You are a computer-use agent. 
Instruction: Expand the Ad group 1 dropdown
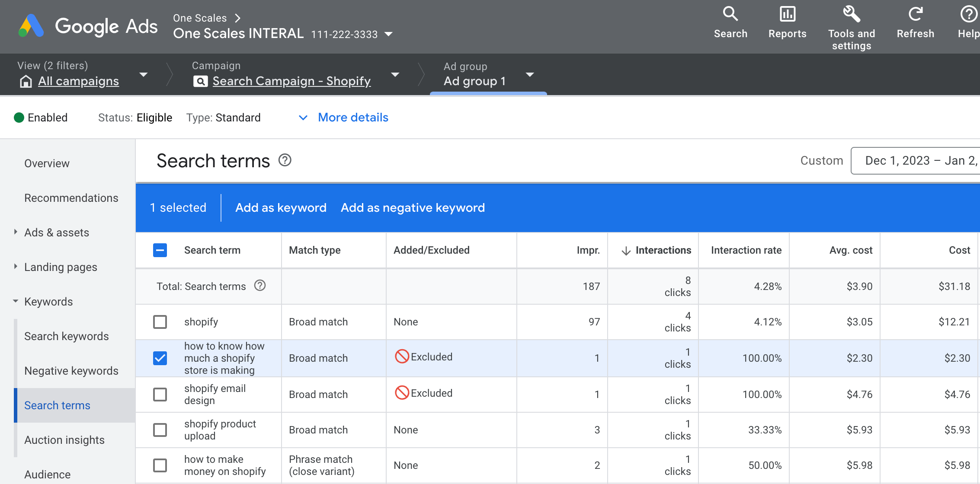[x=530, y=75]
